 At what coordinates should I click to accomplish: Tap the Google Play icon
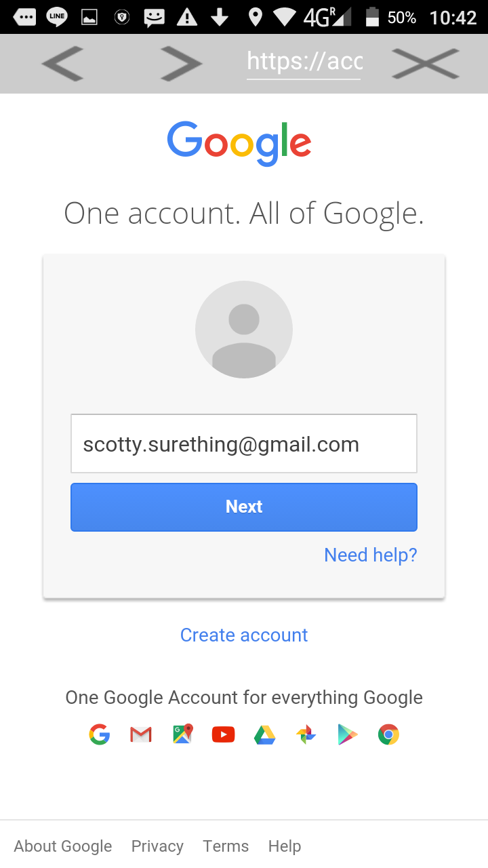347,734
